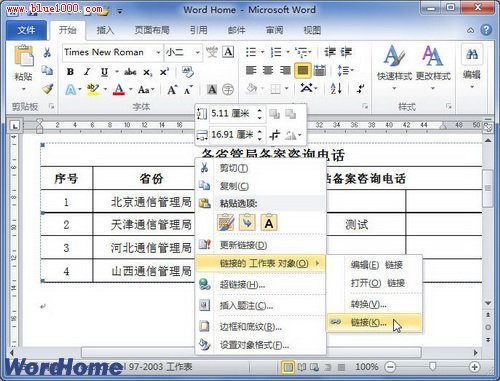
Task: Choose Update Link in context menu
Action: [260, 245]
